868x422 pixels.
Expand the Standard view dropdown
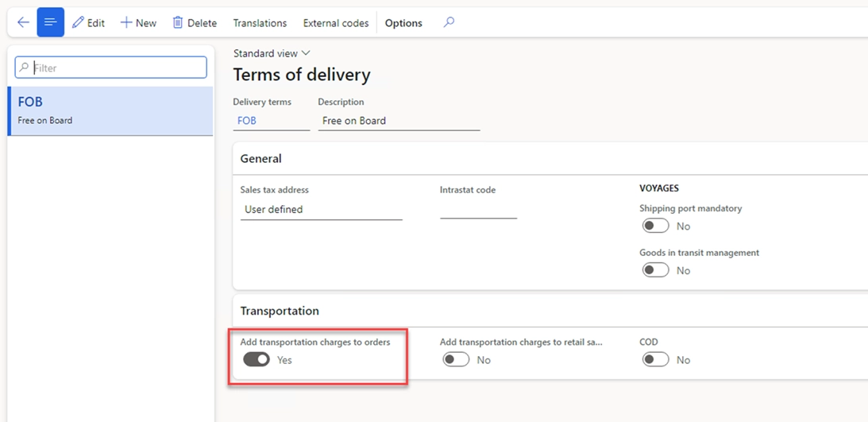tap(272, 53)
